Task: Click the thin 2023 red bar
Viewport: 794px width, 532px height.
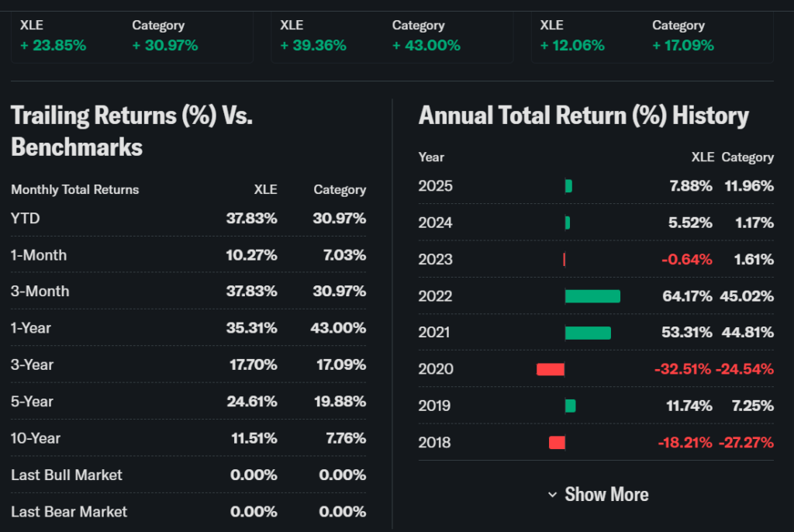Action: [x=564, y=259]
